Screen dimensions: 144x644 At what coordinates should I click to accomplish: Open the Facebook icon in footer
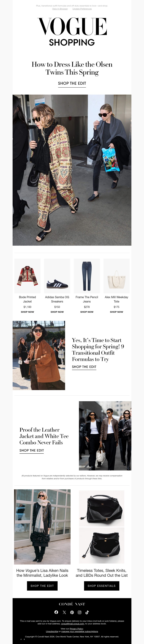coord(56,612)
